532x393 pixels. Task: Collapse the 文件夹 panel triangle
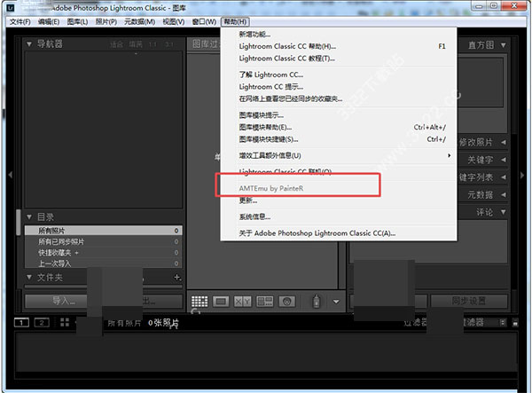pos(29,278)
